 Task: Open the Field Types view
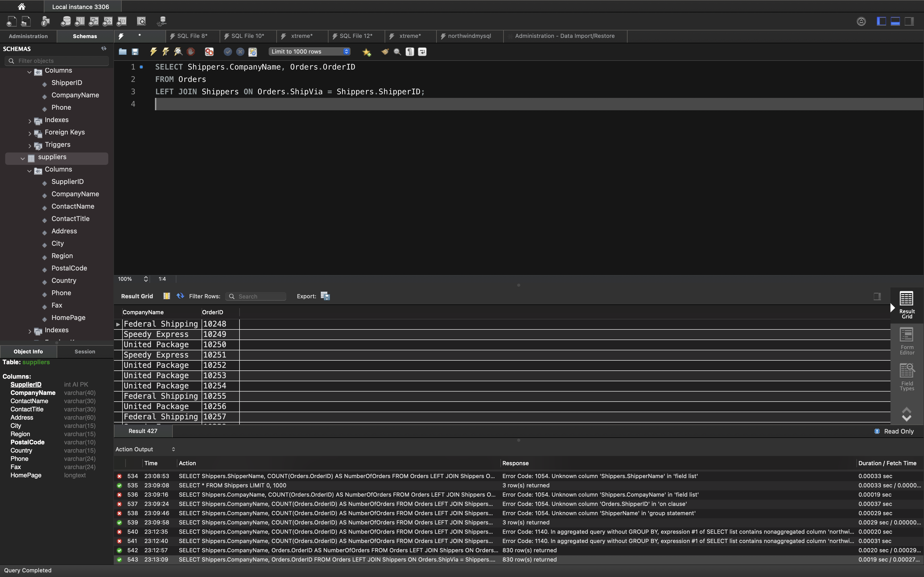point(907,377)
